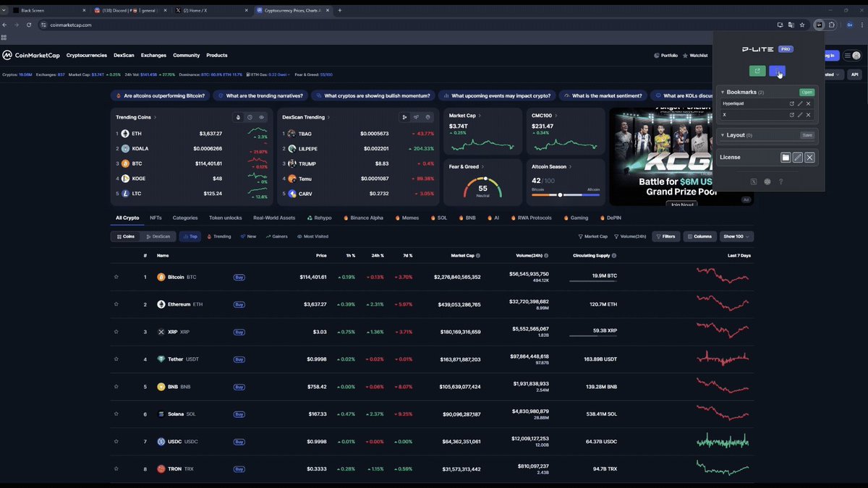Click the Trending Coins flame filter icon
868x488 pixels.
coord(238,117)
